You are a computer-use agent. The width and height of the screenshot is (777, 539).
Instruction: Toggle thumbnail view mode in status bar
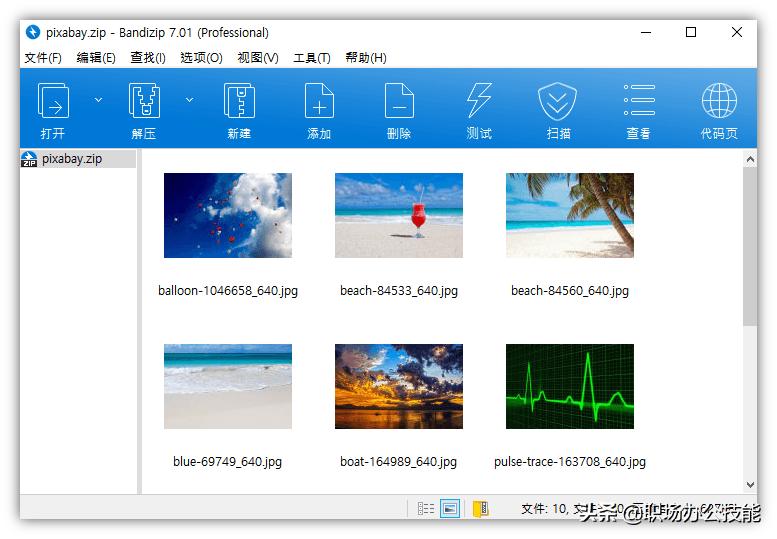(x=450, y=508)
